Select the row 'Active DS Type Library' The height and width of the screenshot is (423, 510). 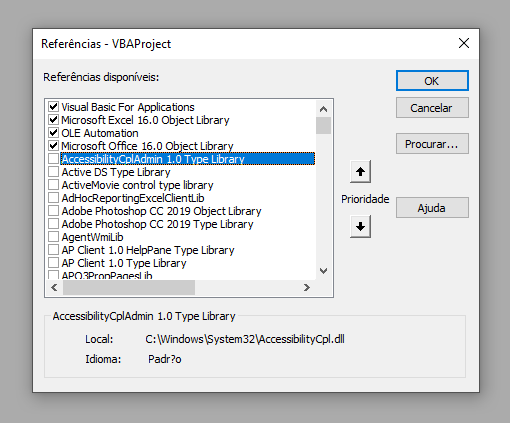pos(116,172)
